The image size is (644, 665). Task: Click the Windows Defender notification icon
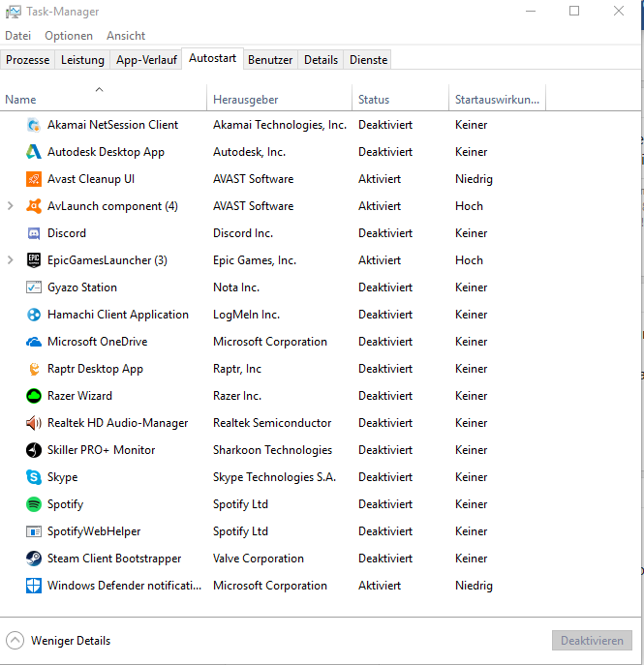coord(34,586)
